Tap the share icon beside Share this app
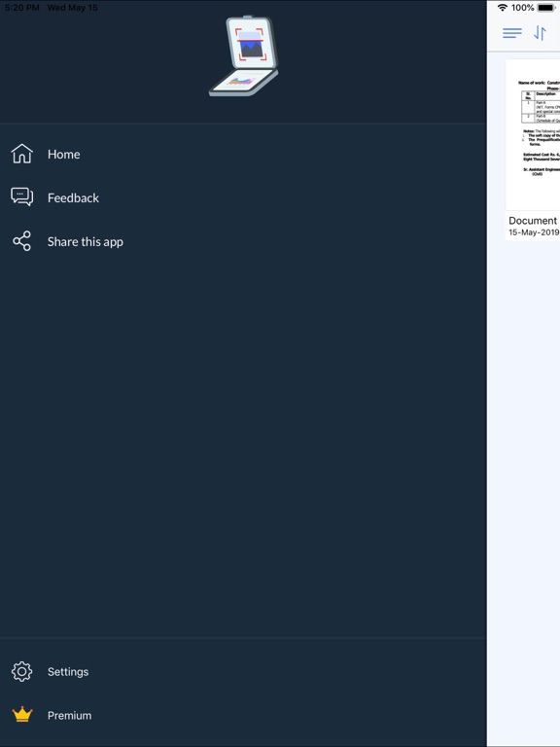The width and height of the screenshot is (560, 747). click(22, 241)
